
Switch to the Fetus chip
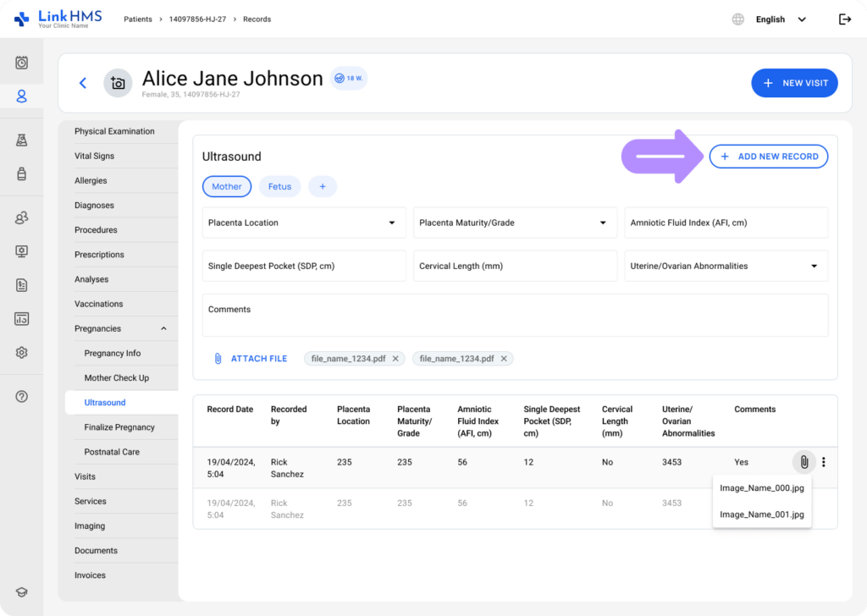[279, 187]
